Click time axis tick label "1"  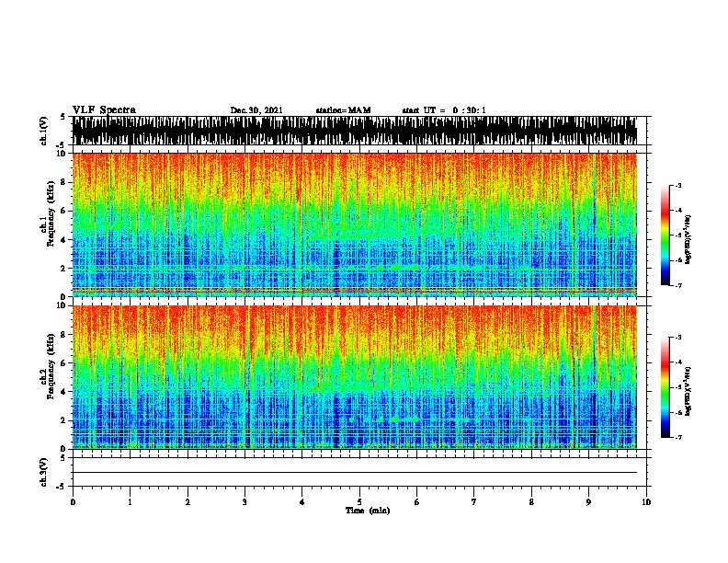click(130, 502)
